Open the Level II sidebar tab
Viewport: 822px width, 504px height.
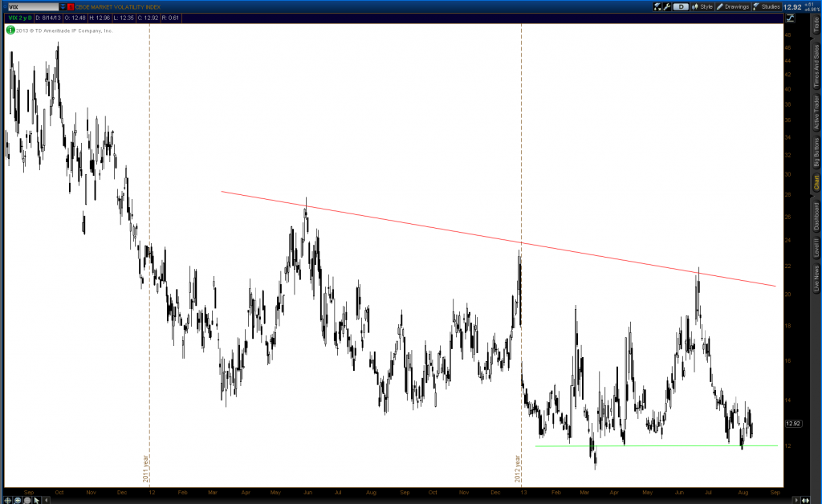pyautogui.click(x=816, y=247)
